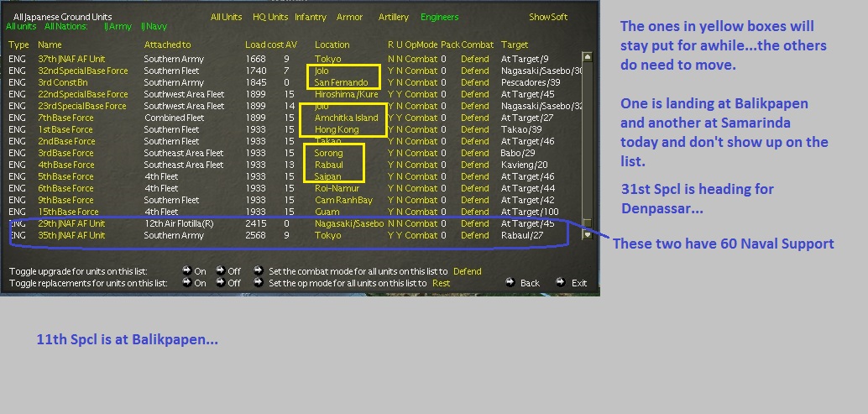Viewport: 868px width, 414px height.
Task: Click the arrow icon before 'Set the op mode'
Action: [x=258, y=282]
